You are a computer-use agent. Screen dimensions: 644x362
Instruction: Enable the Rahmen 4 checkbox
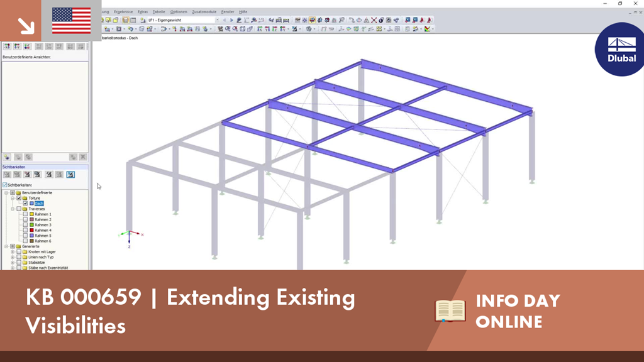pos(25,230)
